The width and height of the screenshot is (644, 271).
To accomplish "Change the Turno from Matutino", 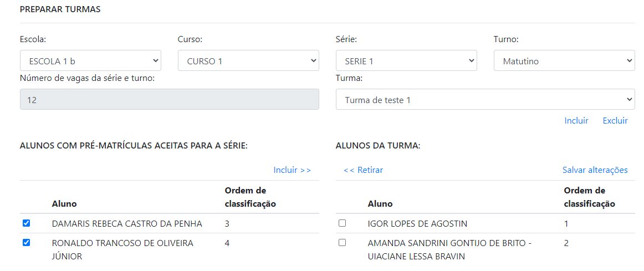I will tap(564, 61).
